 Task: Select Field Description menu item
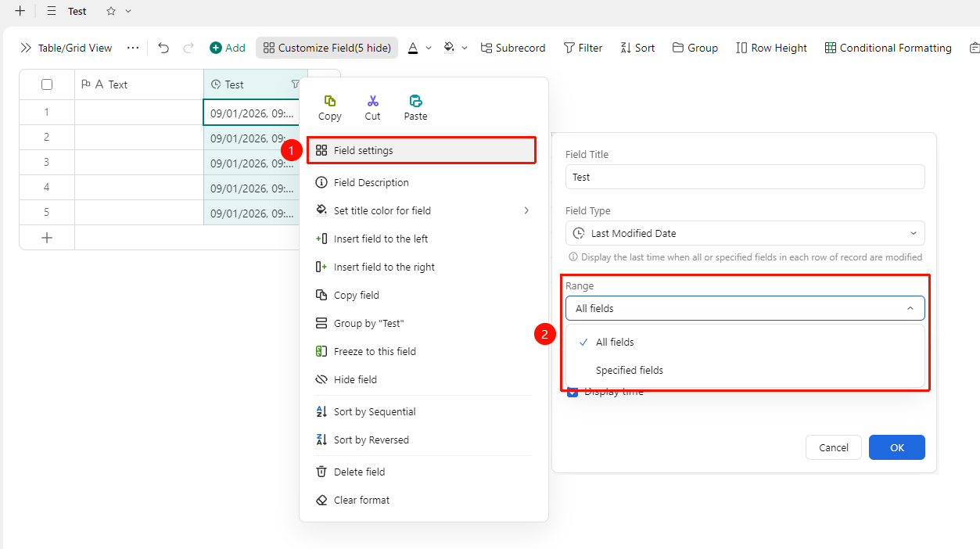pyautogui.click(x=423, y=182)
